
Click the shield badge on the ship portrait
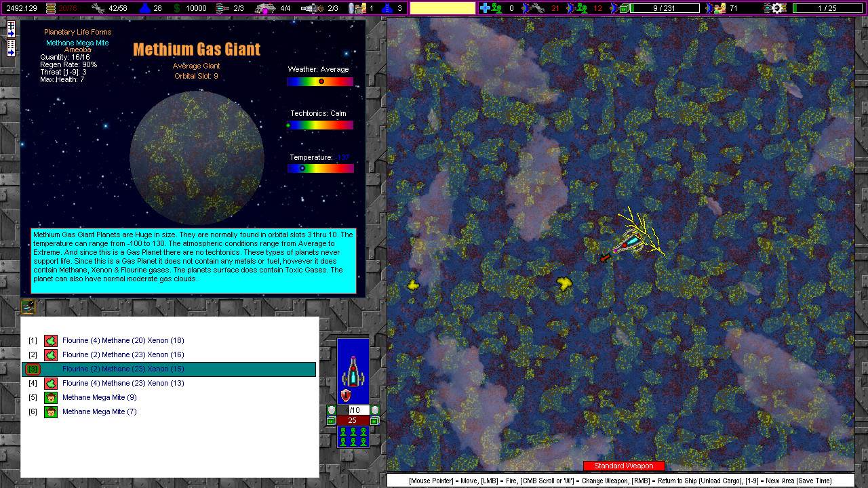point(347,396)
